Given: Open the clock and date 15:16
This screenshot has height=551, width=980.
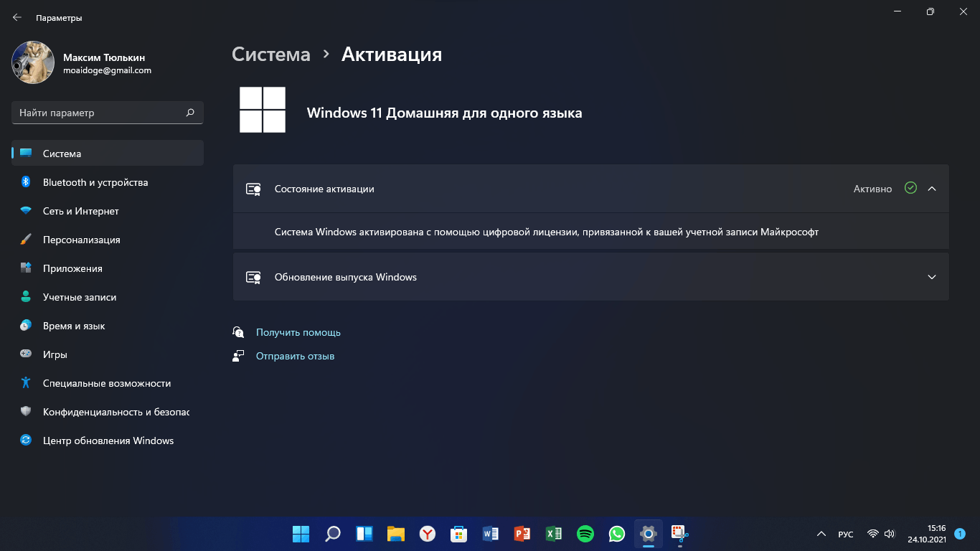Looking at the screenshot, I should click(927, 534).
